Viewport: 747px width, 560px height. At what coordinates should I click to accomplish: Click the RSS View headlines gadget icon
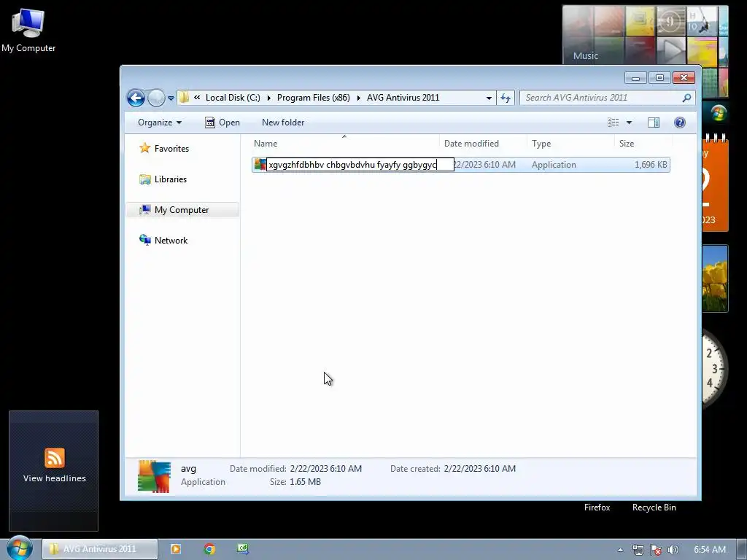pos(54,458)
